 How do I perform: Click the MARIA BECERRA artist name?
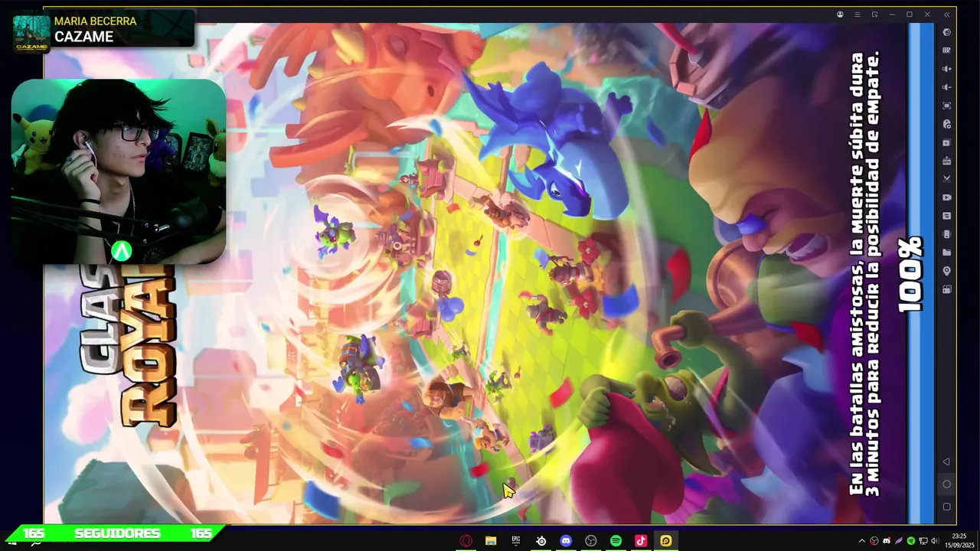(x=95, y=21)
